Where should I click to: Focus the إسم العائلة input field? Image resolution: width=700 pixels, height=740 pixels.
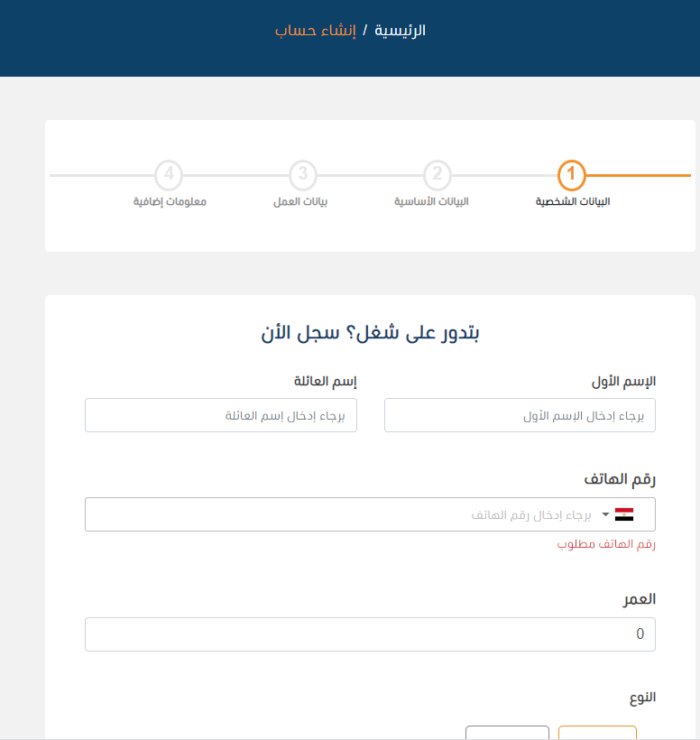point(221,415)
